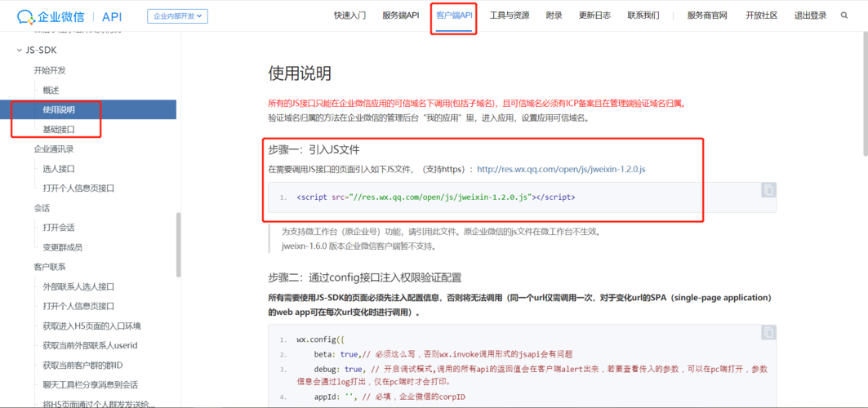Open 获取当前外部联系人userid
Screen dimensions: 868x408
click(90, 345)
